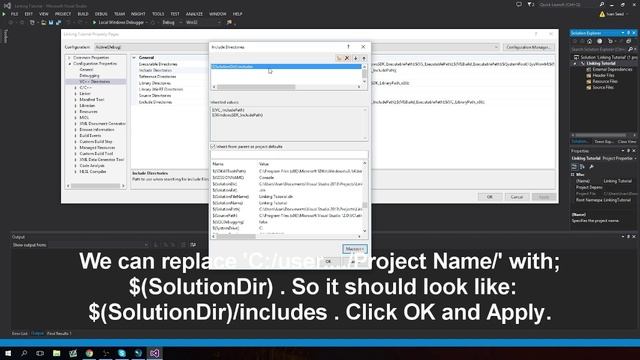Open the TOOLS menu
This screenshot has height=360, width=640.
point(158,14)
